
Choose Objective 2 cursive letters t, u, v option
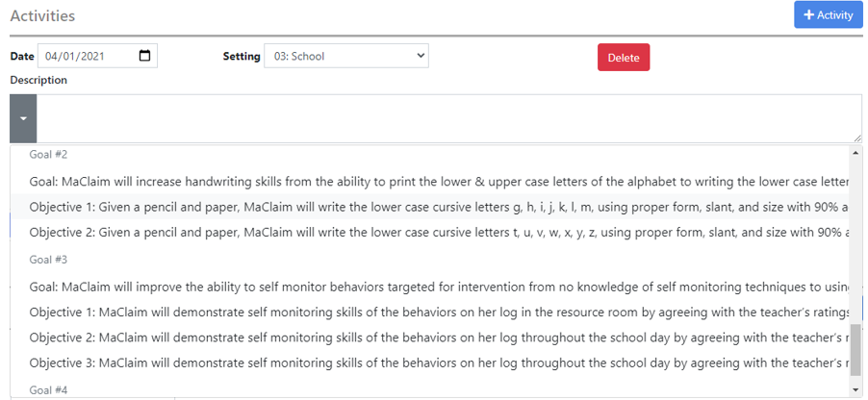click(438, 232)
